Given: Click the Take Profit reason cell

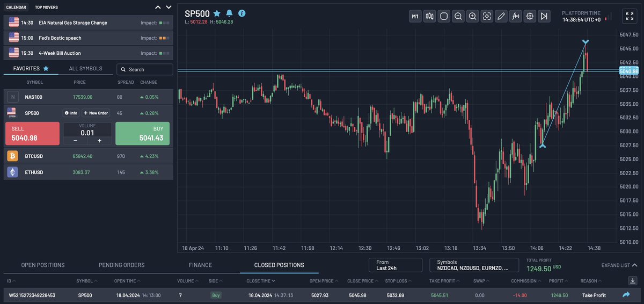Looking at the screenshot, I should coord(594,295).
